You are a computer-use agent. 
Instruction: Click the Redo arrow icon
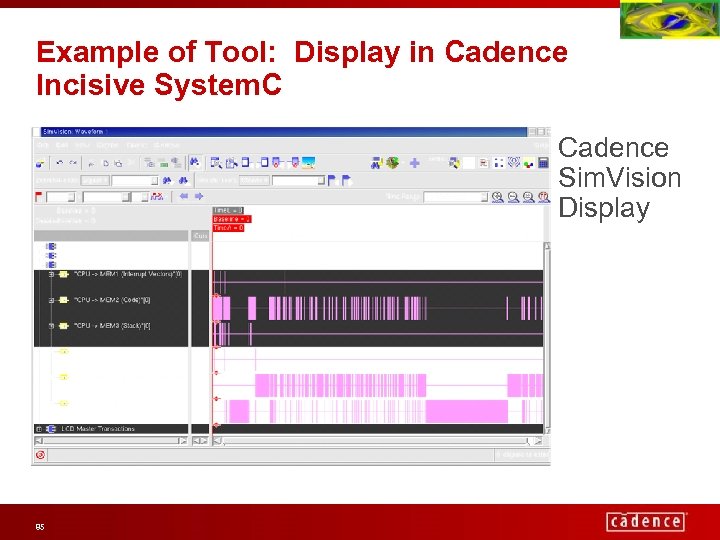[x=73, y=163]
